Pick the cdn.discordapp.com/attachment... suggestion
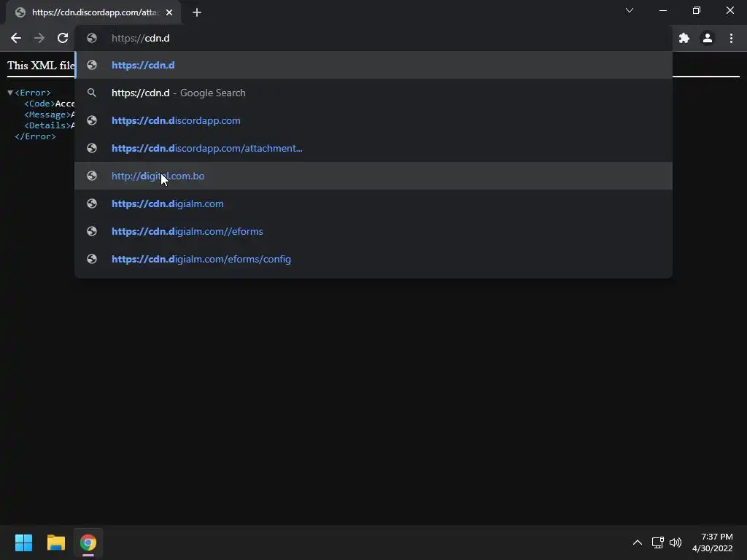Screen dimensions: 747x560 click(373, 148)
